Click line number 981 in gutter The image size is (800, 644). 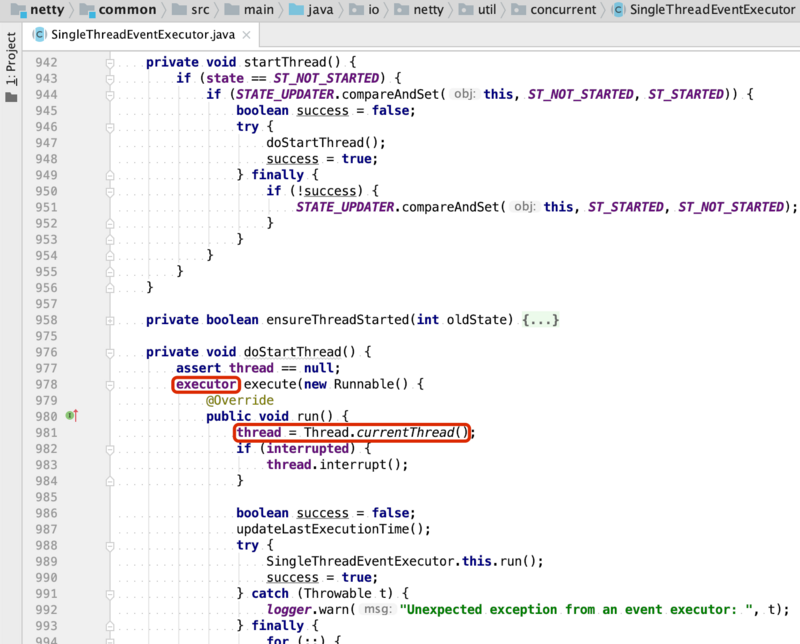(46, 433)
